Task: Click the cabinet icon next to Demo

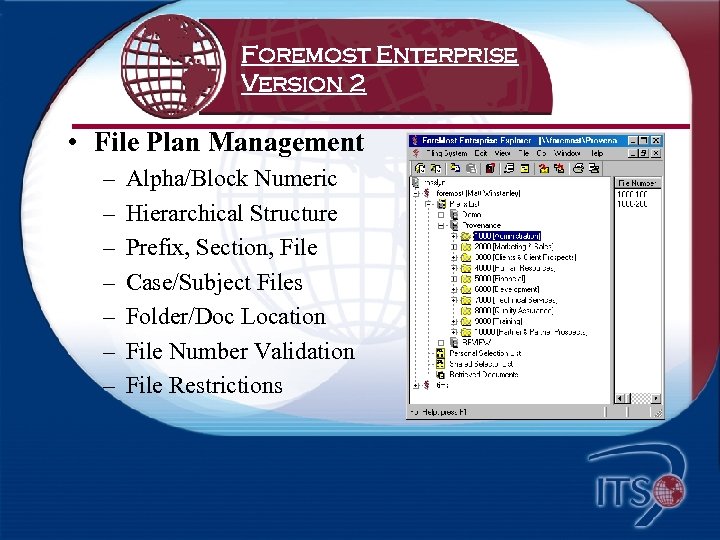Action: (454, 214)
